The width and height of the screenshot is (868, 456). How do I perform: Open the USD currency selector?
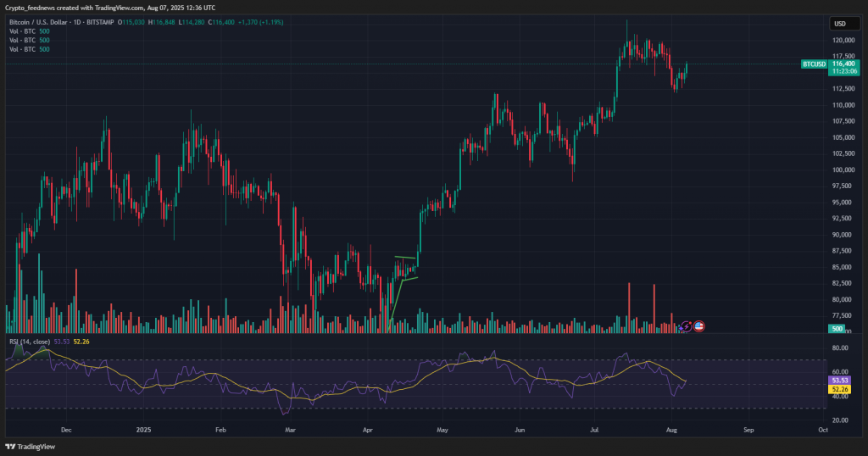click(841, 24)
